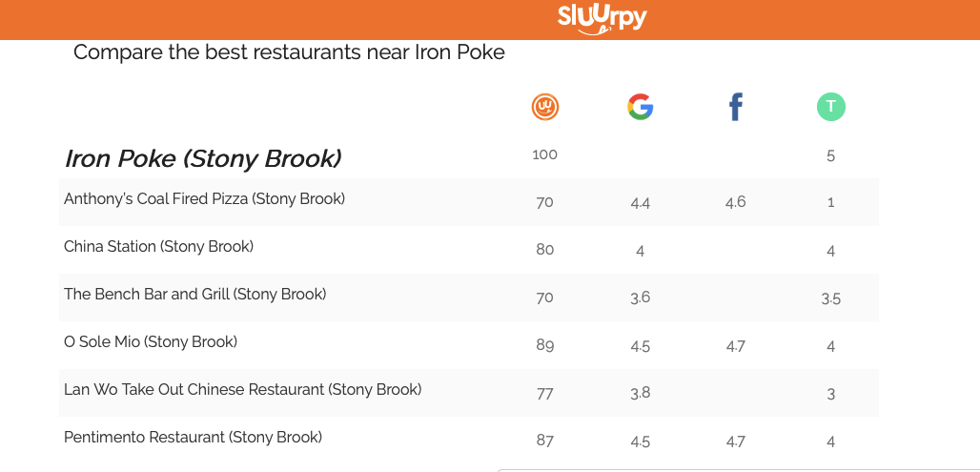Open China Station (Stony Brook) listing
980x472 pixels.
(x=159, y=247)
